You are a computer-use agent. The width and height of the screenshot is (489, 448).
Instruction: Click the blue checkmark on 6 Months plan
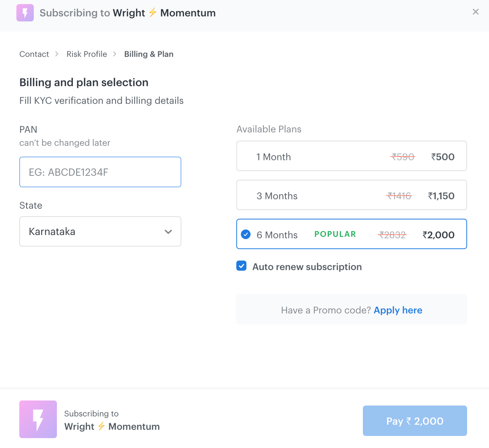tap(245, 234)
